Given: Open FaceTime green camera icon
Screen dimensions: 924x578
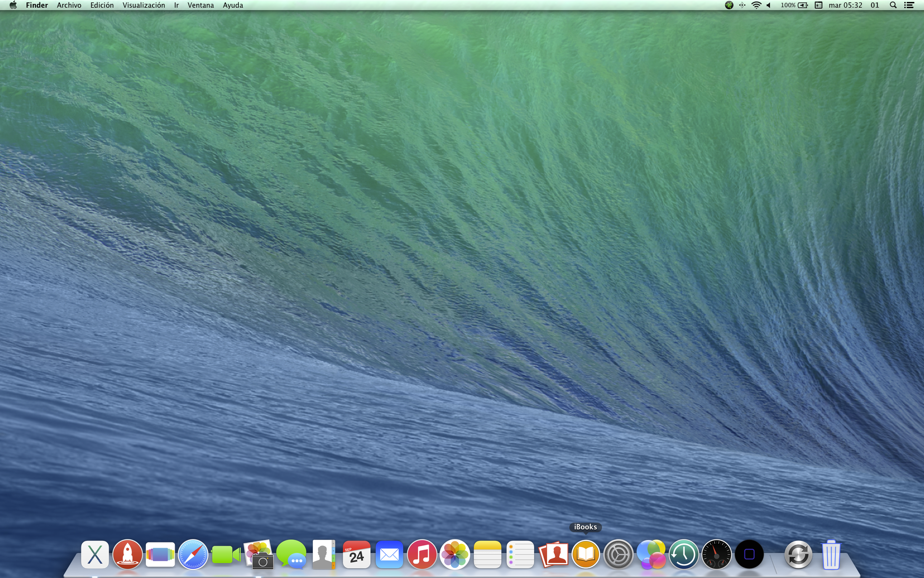Looking at the screenshot, I should click(226, 554).
